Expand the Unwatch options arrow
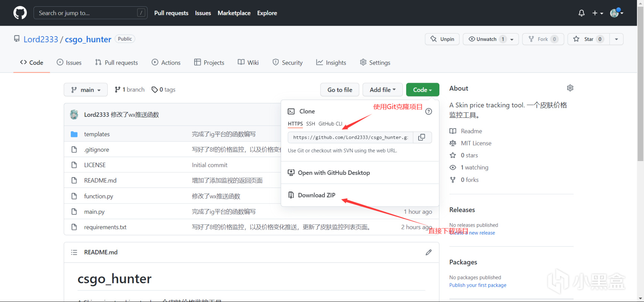The image size is (644, 302). [512, 39]
